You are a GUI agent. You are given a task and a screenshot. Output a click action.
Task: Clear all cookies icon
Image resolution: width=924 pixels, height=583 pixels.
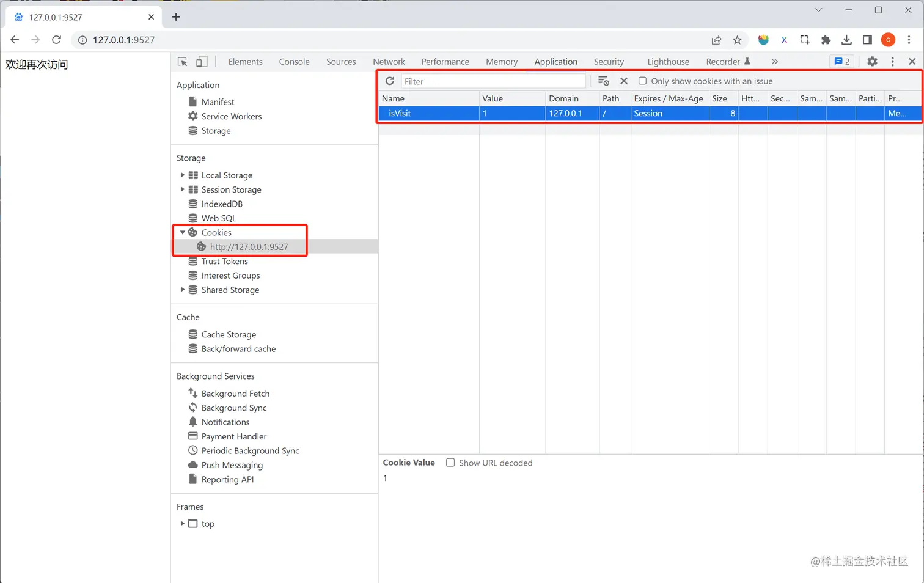603,81
